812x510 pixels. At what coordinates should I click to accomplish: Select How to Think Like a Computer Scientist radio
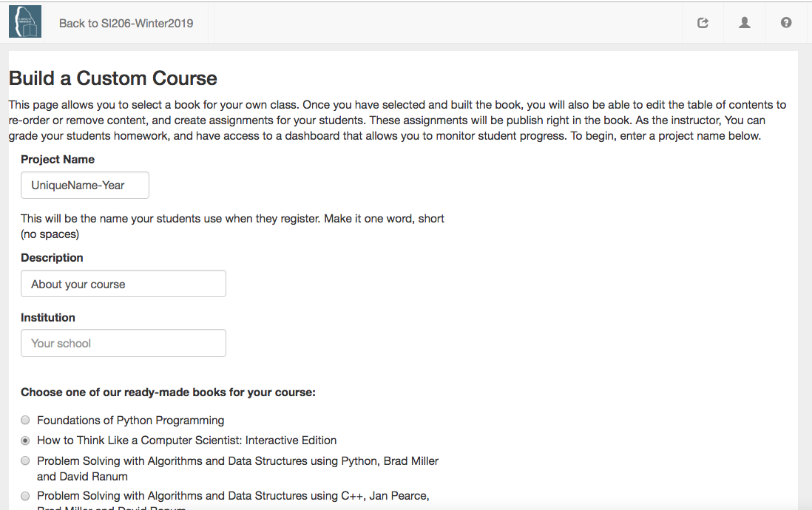pyautogui.click(x=25, y=441)
